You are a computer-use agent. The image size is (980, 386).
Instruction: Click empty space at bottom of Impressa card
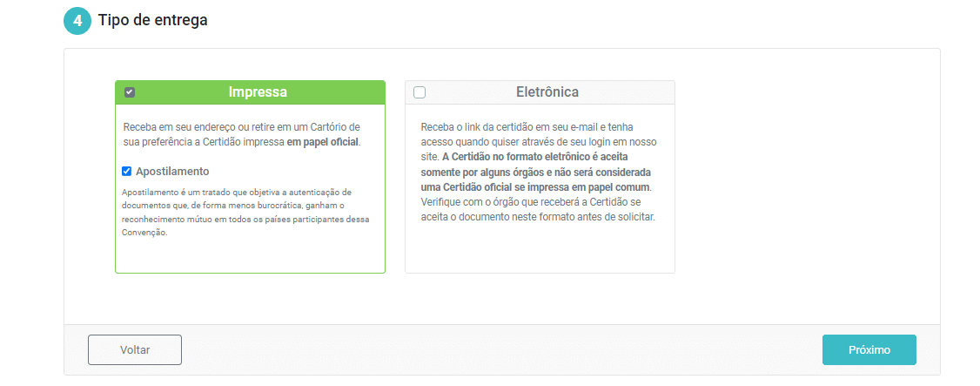tap(250, 256)
